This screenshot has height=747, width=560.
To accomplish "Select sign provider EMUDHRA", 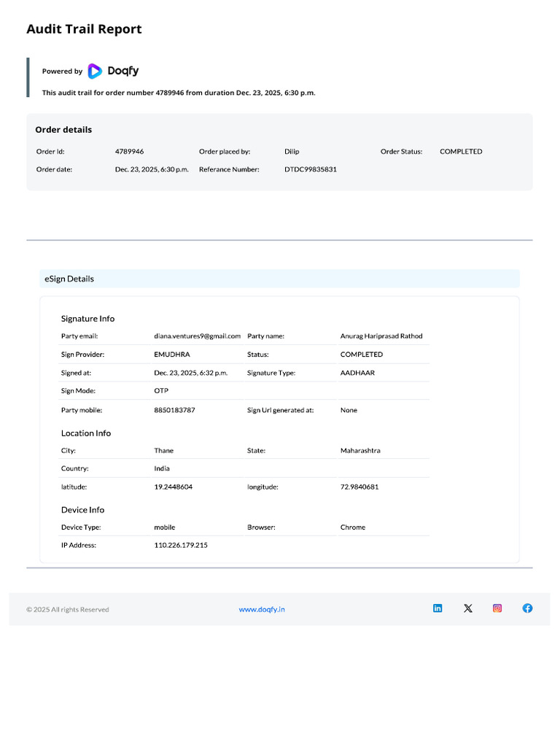I will tap(172, 355).
